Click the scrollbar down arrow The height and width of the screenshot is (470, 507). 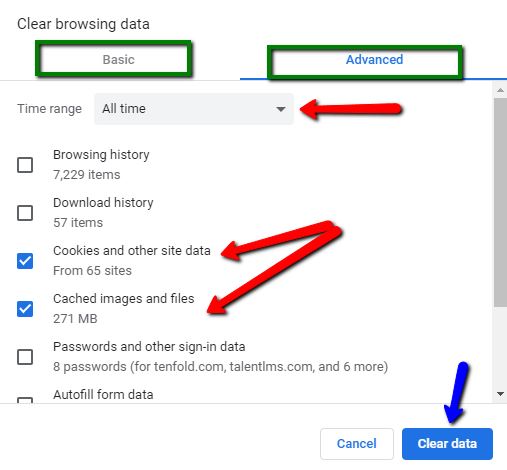500,394
